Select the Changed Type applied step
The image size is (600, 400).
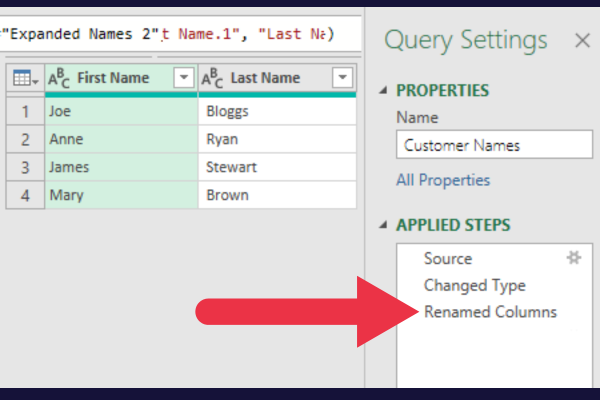pos(474,286)
